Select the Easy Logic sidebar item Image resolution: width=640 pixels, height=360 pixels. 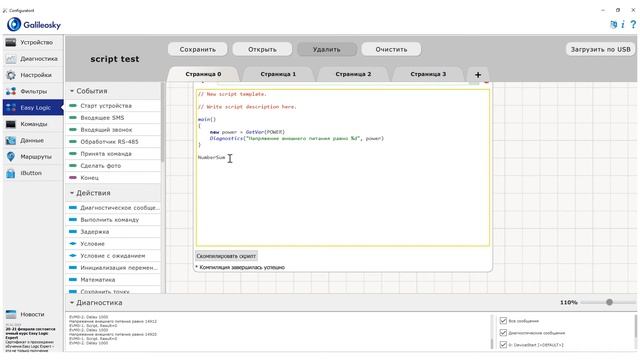tap(33, 108)
